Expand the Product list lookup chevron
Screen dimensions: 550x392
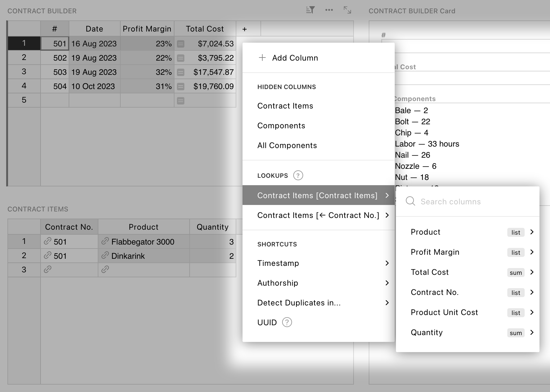(532, 232)
